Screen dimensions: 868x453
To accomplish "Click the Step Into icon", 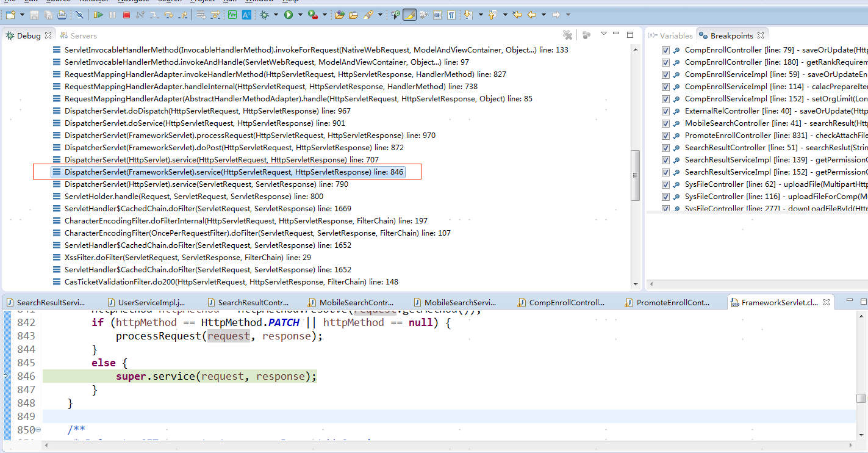I will pyautogui.click(x=154, y=15).
